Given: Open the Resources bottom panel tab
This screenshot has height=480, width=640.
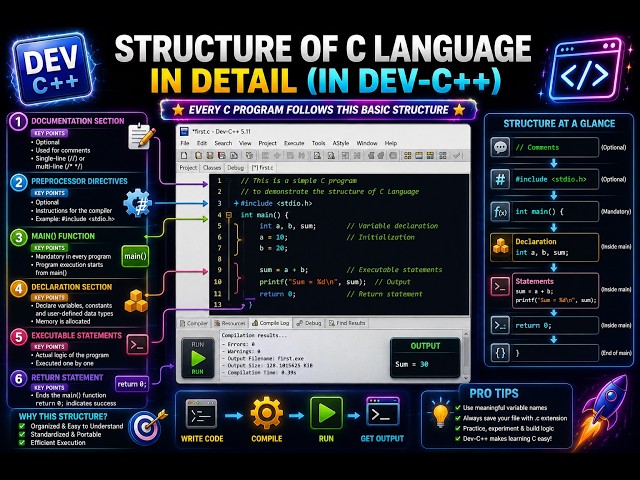Looking at the screenshot, I should tap(230, 323).
